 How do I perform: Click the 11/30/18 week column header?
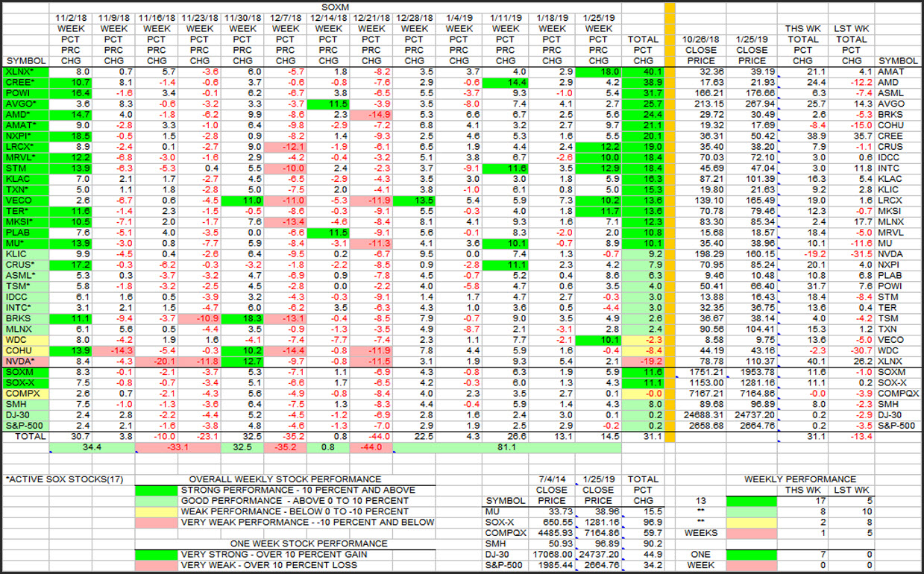coord(242,17)
